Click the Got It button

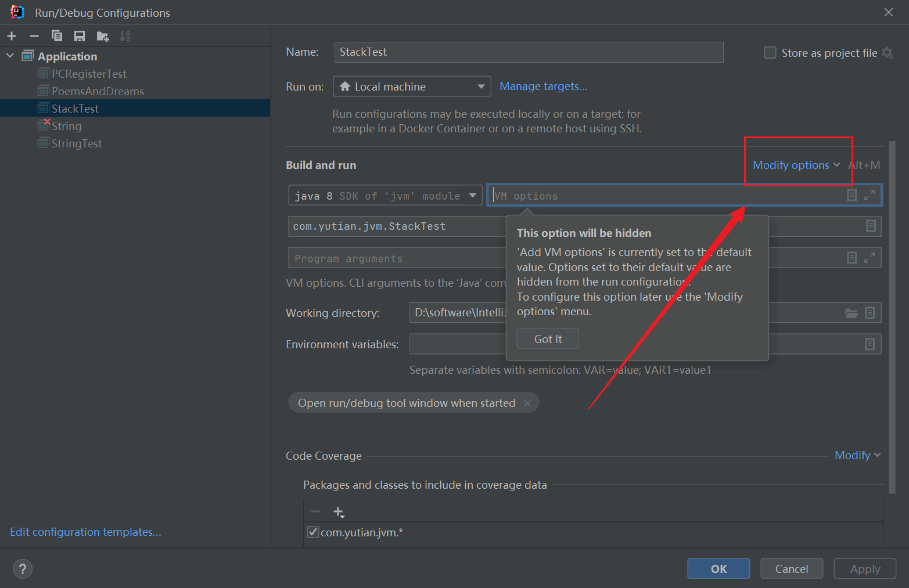point(548,339)
